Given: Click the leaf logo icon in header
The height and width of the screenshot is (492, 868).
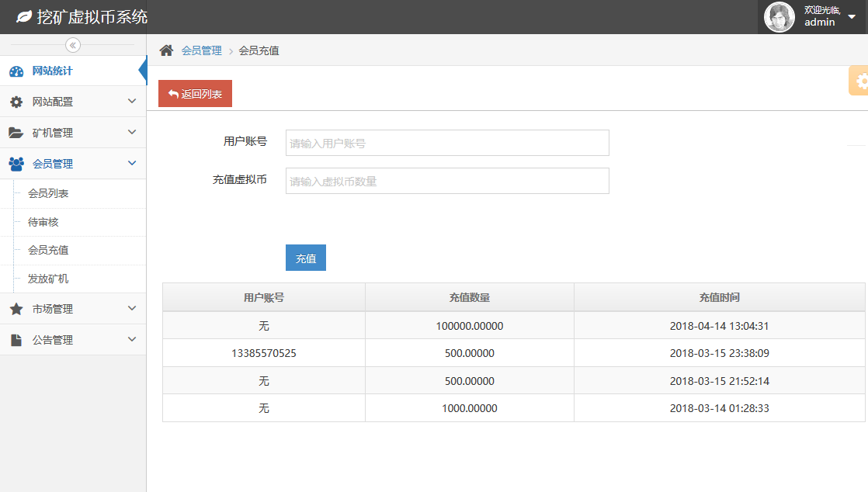Looking at the screenshot, I should [x=24, y=16].
